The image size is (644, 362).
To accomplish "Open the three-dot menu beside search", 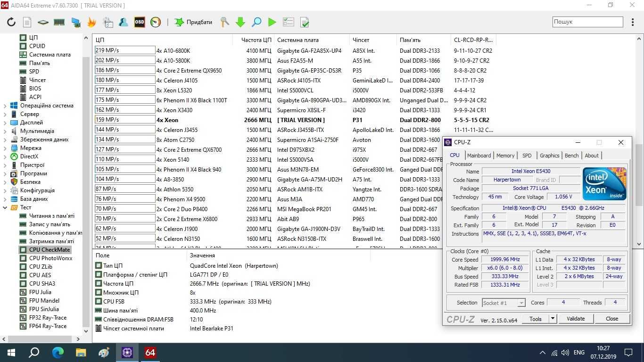I will click(x=632, y=22).
